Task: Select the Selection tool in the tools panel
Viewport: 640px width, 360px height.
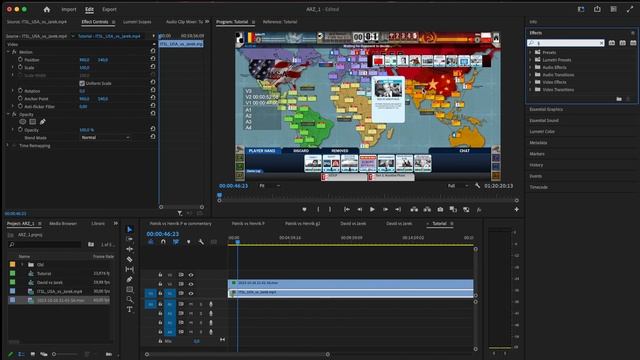Action: (130, 229)
